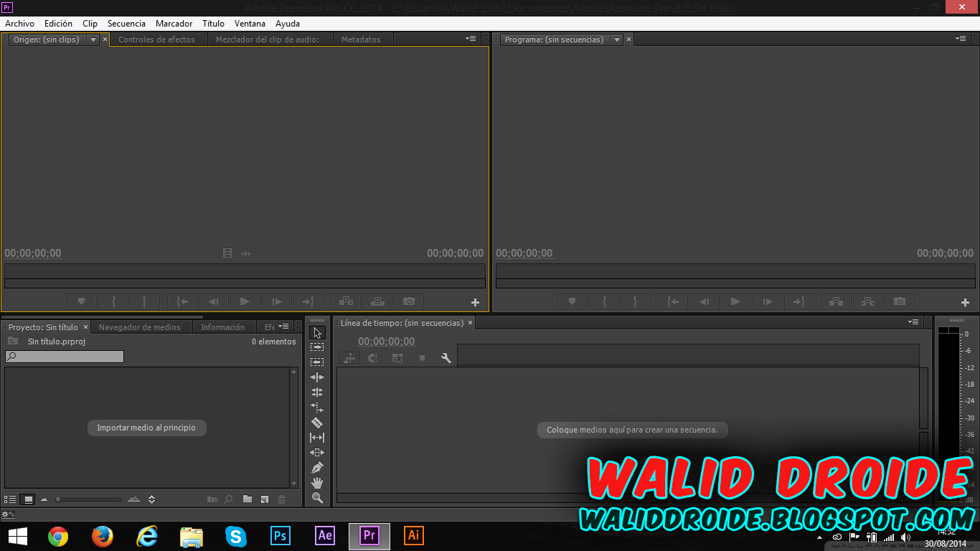Screen dimensions: 980x551
Task: Click Find magnifier icon at Project panel bottom
Action: point(229,499)
